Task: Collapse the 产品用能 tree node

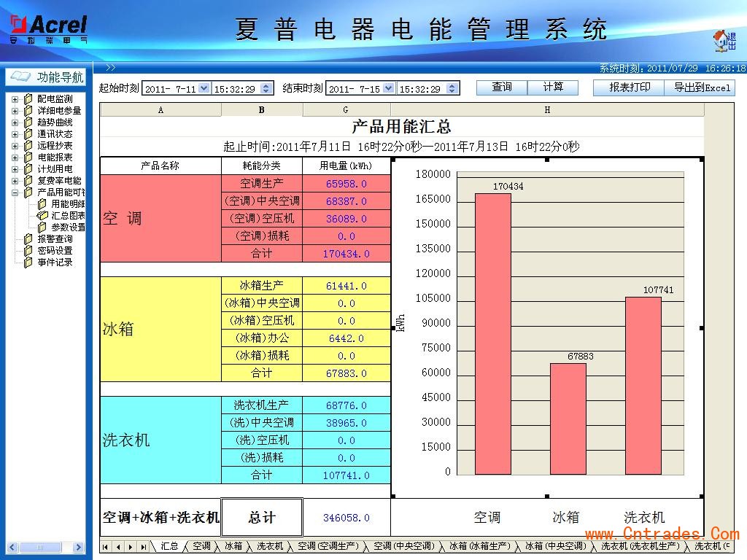Action: [15, 192]
